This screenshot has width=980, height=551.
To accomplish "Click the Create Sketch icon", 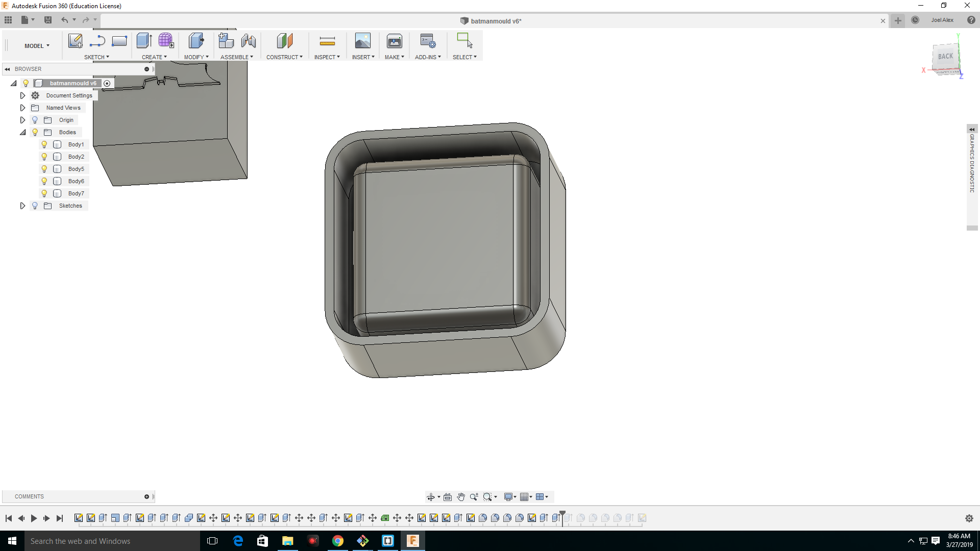I will pyautogui.click(x=75, y=41).
